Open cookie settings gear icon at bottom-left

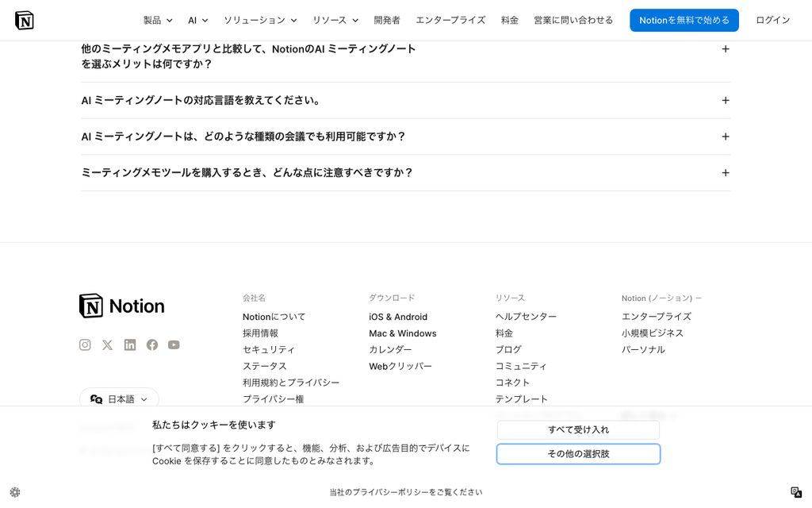click(x=15, y=492)
